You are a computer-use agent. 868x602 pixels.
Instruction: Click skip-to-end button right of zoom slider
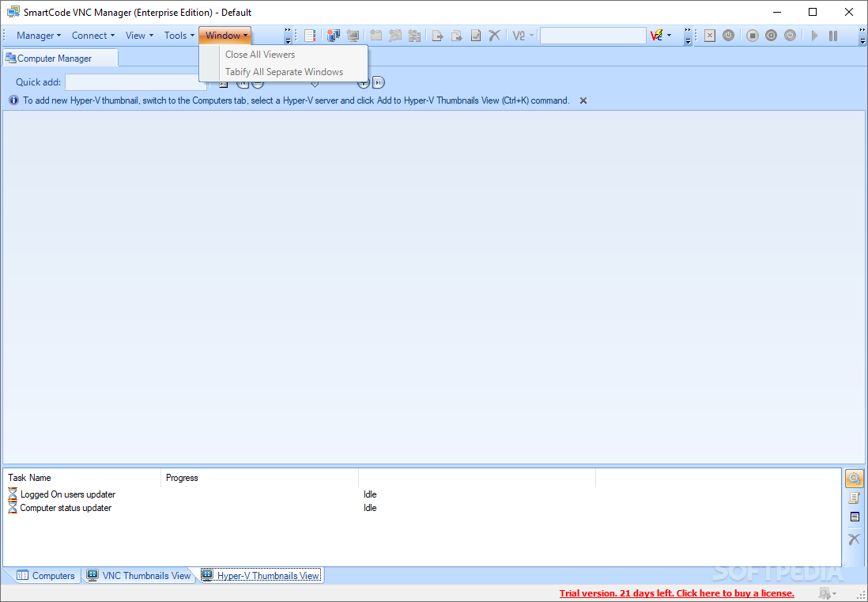click(x=378, y=82)
